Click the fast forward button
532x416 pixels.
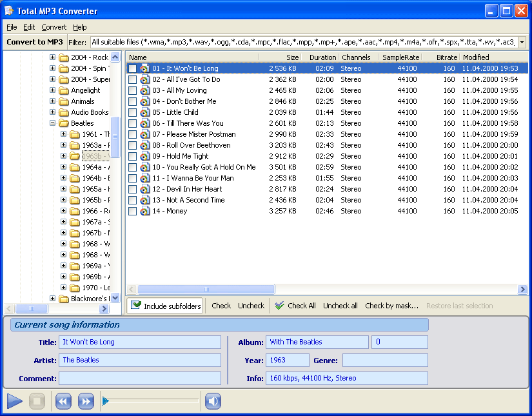point(86,401)
